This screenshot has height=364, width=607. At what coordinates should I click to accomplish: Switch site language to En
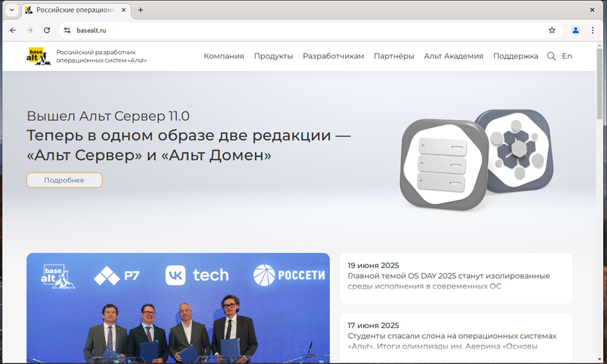tap(566, 56)
